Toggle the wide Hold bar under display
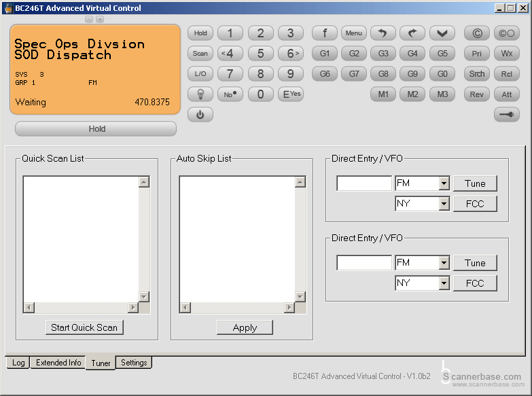Viewport: 532px width, 396px height. (96, 129)
